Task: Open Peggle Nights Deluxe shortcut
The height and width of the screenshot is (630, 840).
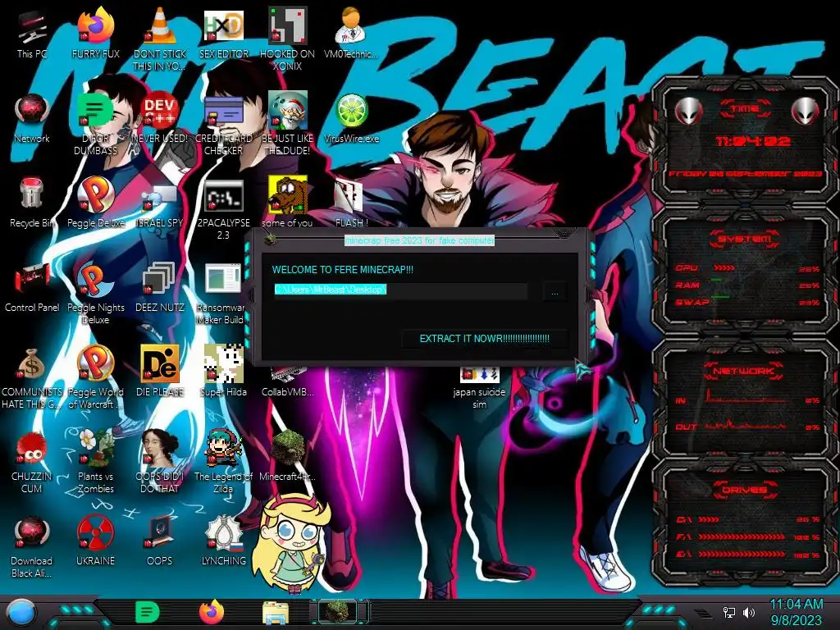Action: (x=95, y=293)
